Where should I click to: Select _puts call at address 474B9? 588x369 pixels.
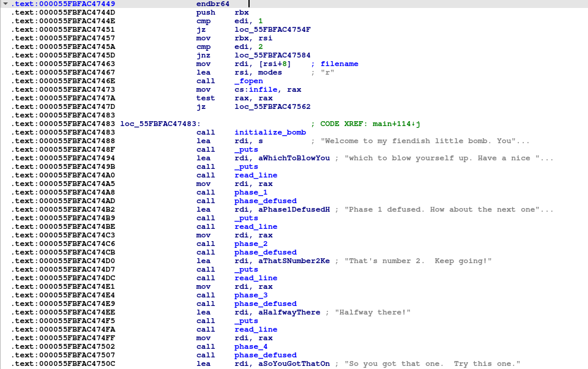(x=247, y=218)
